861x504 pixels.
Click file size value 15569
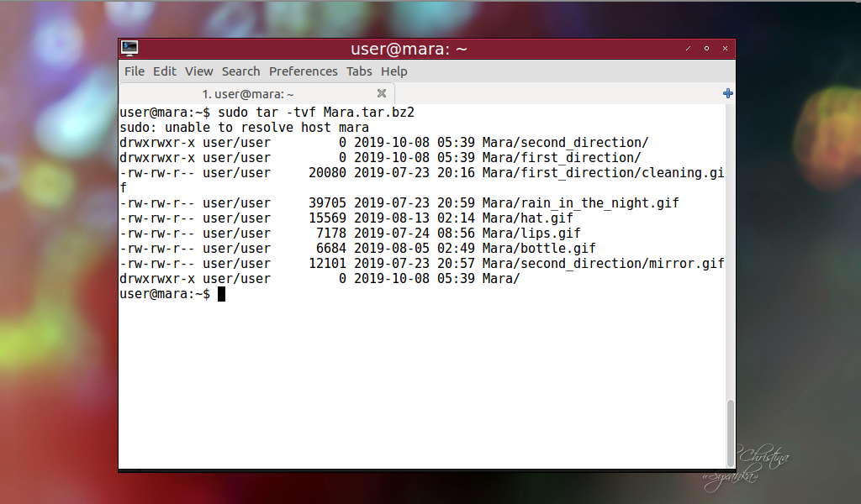click(327, 218)
